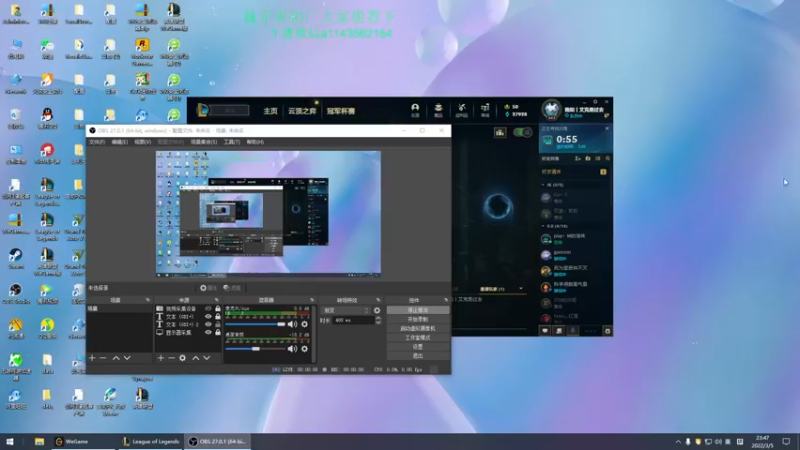
Task: Add a new source in OBS
Action: click(161, 358)
